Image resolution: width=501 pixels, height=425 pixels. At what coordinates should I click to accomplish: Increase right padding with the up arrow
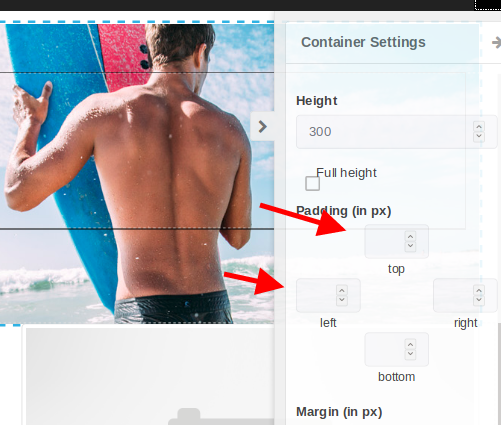coord(479,290)
